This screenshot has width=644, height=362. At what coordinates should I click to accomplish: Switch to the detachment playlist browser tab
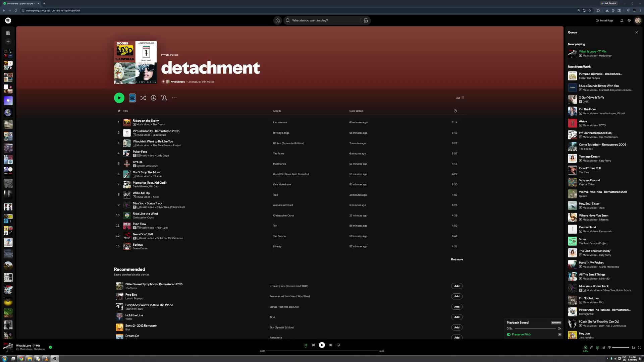tap(20, 3)
